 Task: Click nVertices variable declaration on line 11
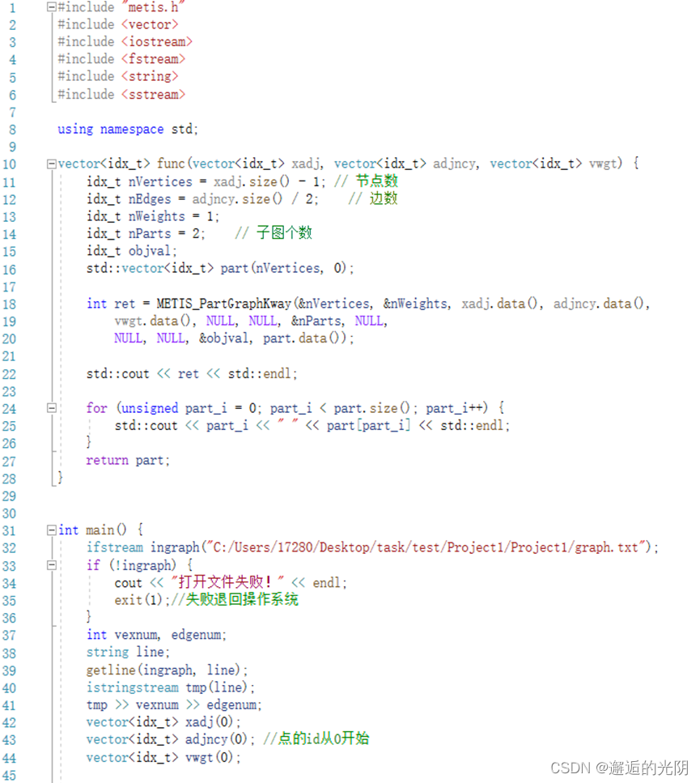pos(160,181)
